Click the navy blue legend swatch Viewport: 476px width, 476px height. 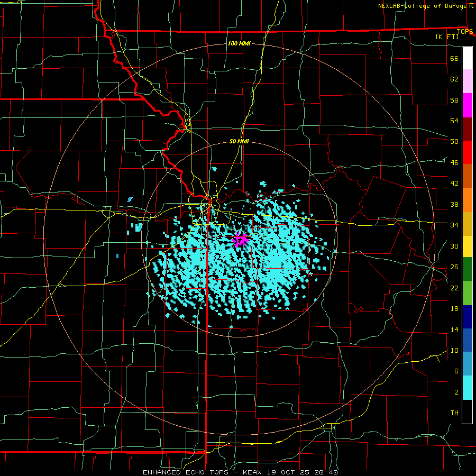[x=467, y=317]
